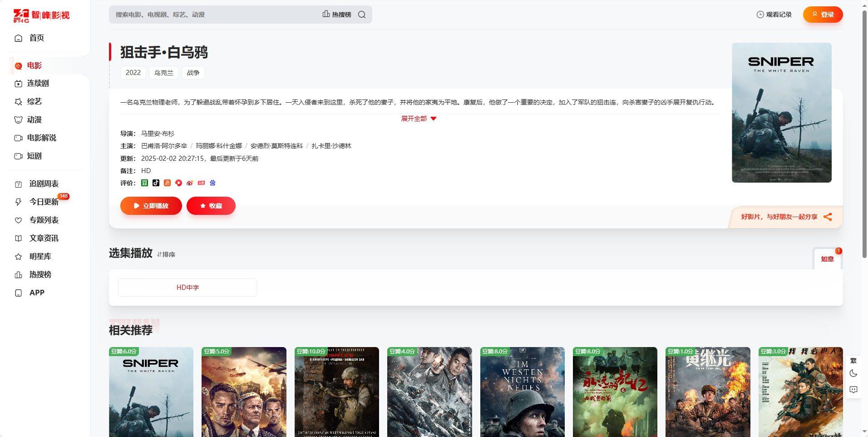Click the Baidu Tieba paw icon

coord(212,183)
